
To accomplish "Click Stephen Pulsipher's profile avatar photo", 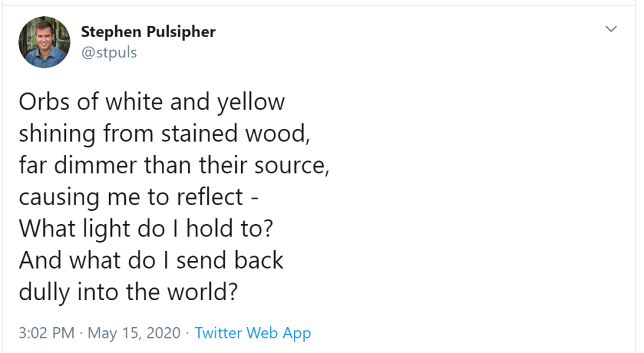I will [x=43, y=42].
